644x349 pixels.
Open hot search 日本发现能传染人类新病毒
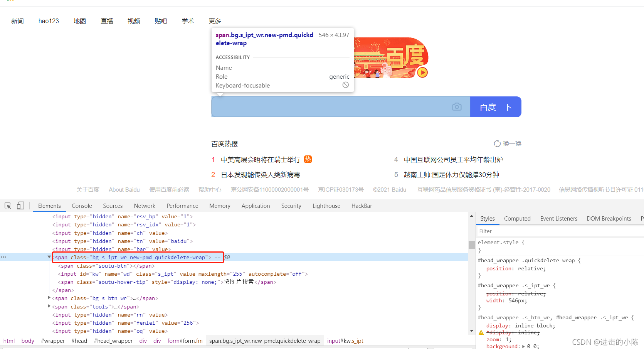(x=261, y=175)
